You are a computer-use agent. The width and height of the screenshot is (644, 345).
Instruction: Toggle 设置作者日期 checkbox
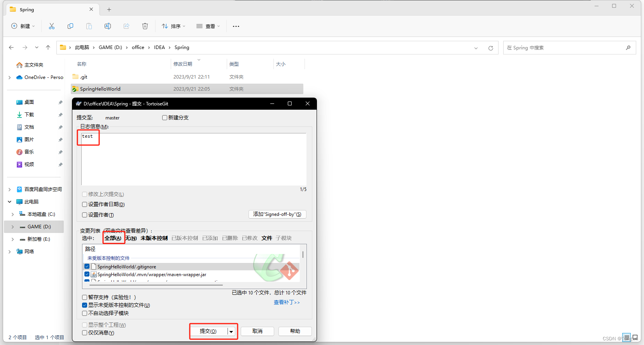[x=84, y=204]
